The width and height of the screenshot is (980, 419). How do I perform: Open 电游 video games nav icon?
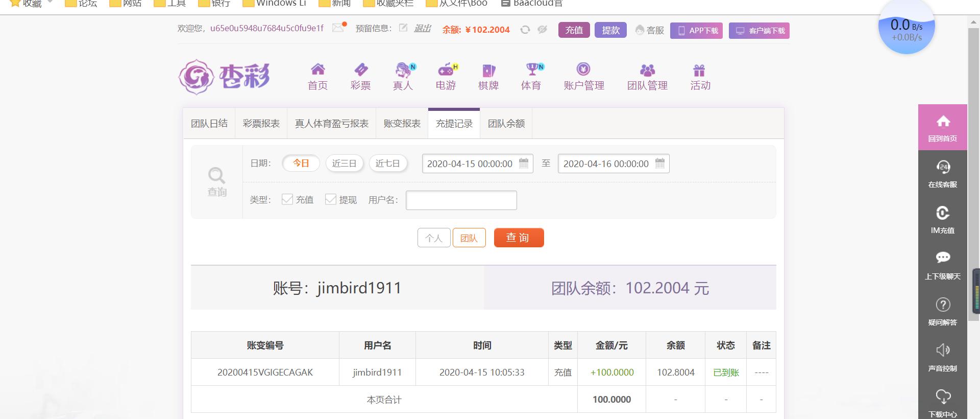(x=446, y=77)
